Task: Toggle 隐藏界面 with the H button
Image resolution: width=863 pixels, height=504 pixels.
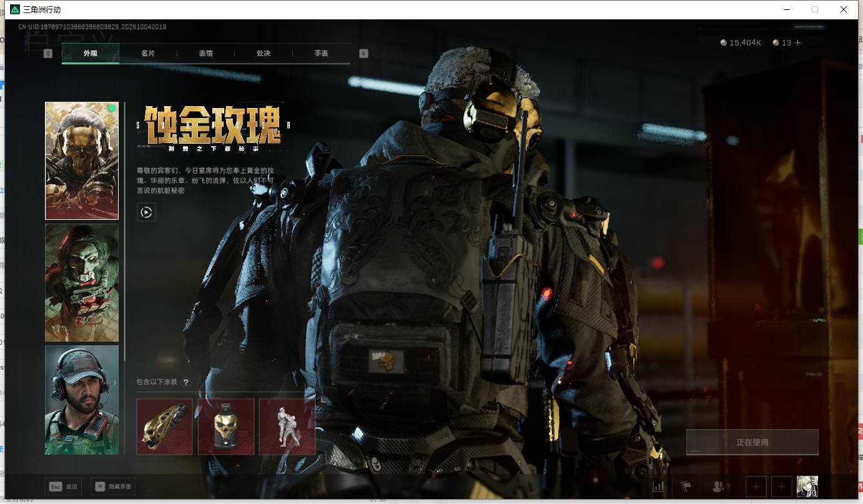Action: tap(113, 487)
